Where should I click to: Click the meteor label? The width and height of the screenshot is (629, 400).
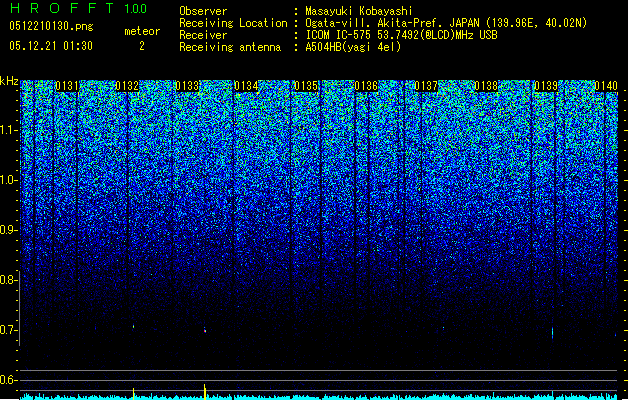pos(142,31)
